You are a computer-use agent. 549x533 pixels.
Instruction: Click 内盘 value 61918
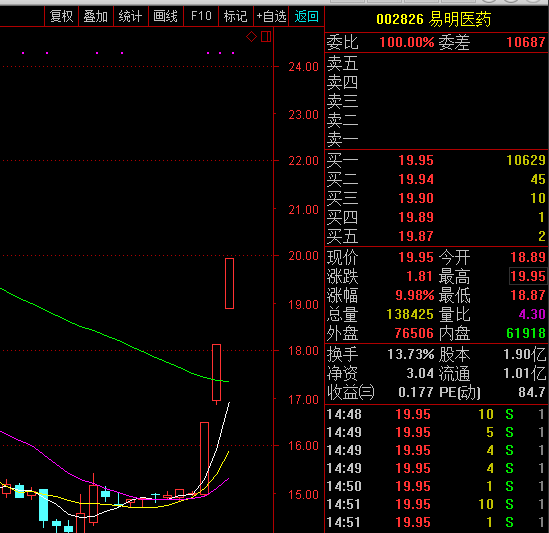526,333
